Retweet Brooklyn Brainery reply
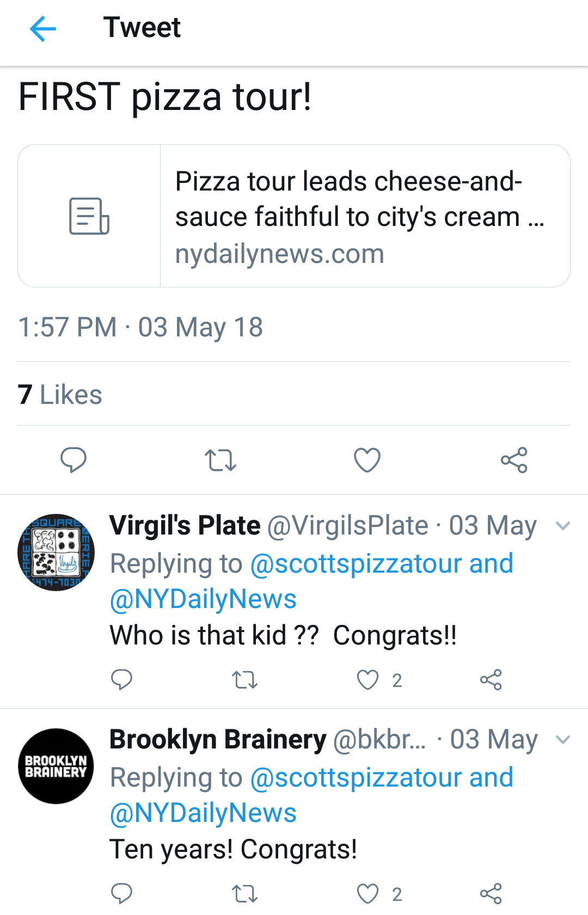The width and height of the screenshot is (588, 915). [244, 894]
